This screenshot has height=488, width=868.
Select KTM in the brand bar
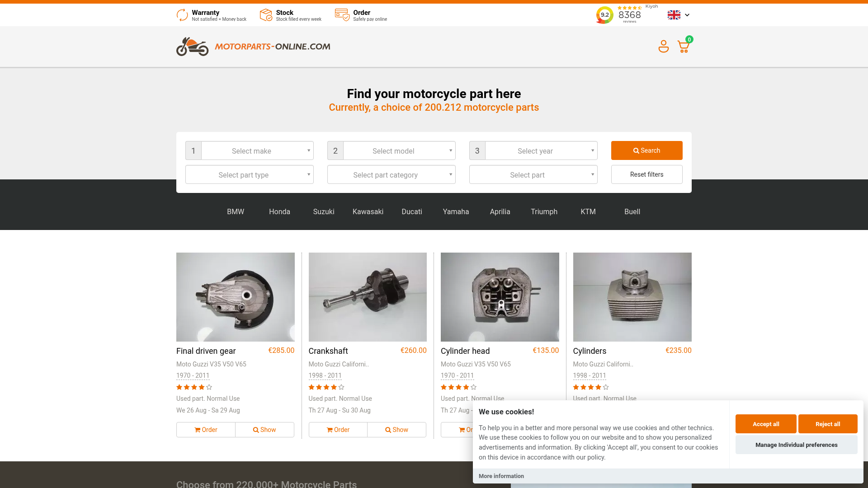click(588, 211)
